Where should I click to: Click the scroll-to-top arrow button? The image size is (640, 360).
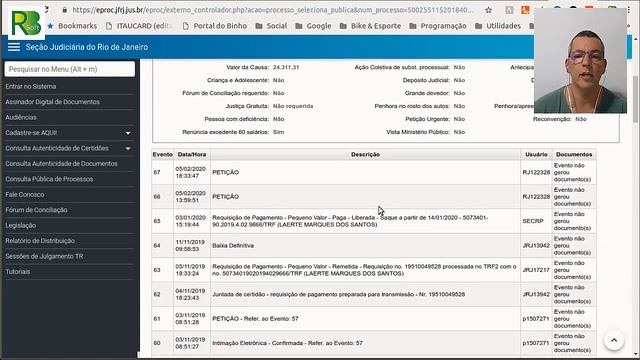coord(614,340)
